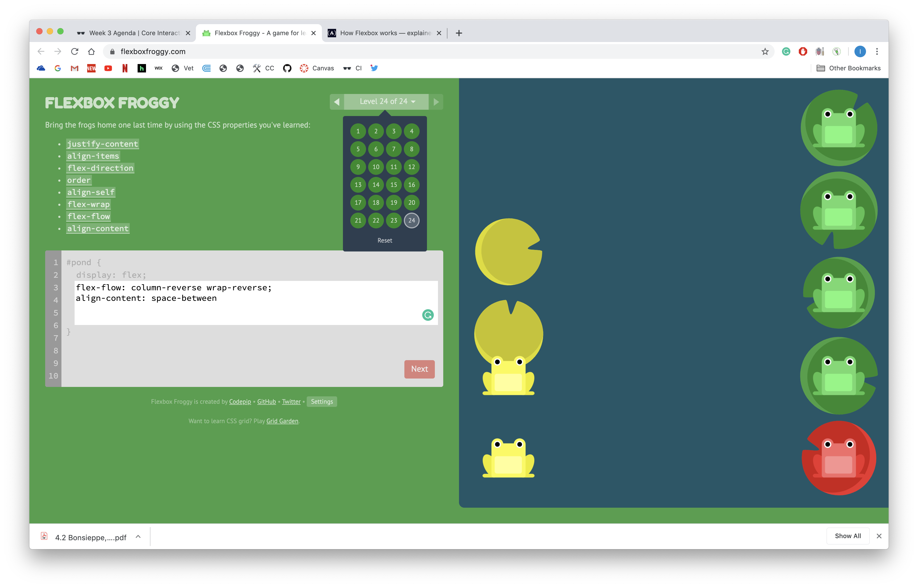This screenshot has width=918, height=588.
Task: Close the Week 3 Agenda tab
Action: 188,33
